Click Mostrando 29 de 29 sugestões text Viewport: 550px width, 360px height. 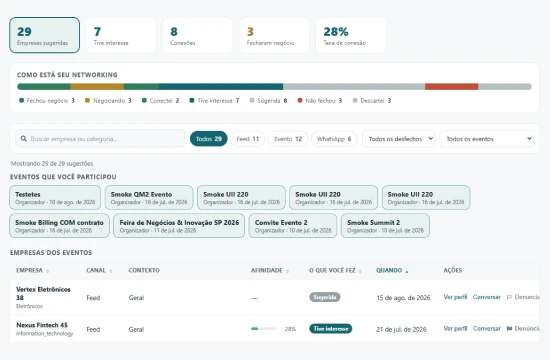52,164
